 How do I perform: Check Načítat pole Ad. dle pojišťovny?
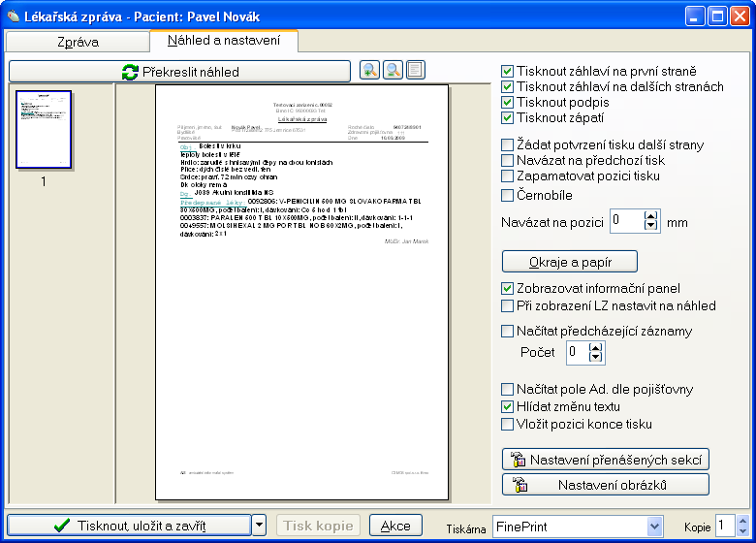507,389
